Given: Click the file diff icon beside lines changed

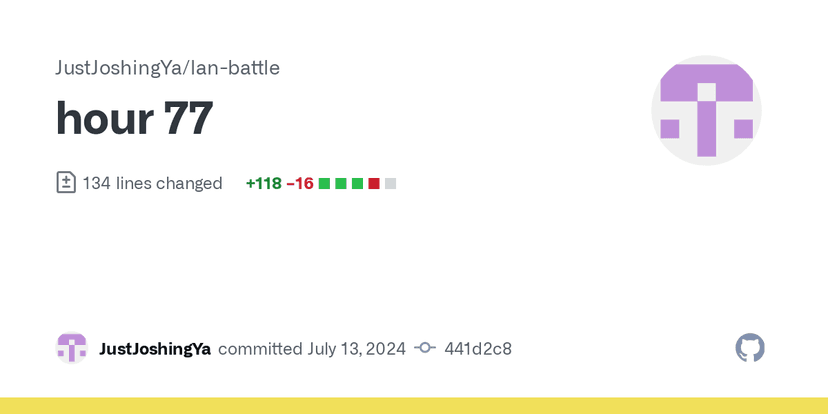Looking at the screenshot, I should pos(66,183).
